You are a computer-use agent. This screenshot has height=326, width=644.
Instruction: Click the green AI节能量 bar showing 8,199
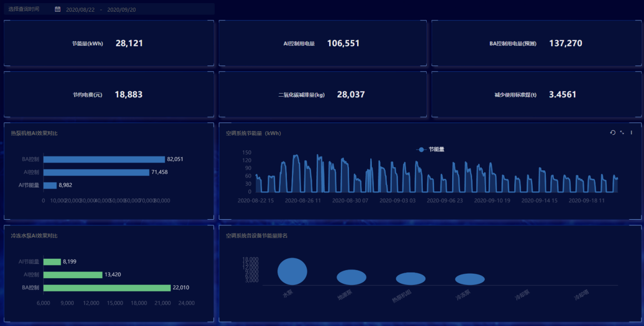(x=52, y=262)
